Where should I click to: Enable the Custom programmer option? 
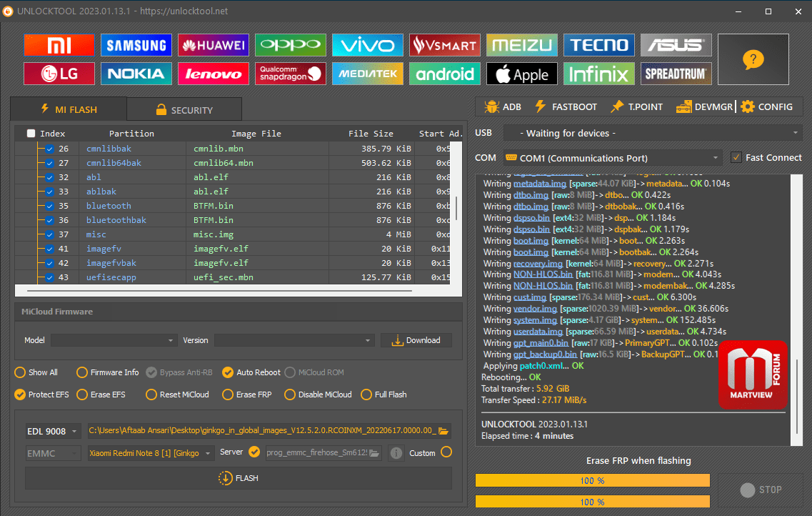446,452
